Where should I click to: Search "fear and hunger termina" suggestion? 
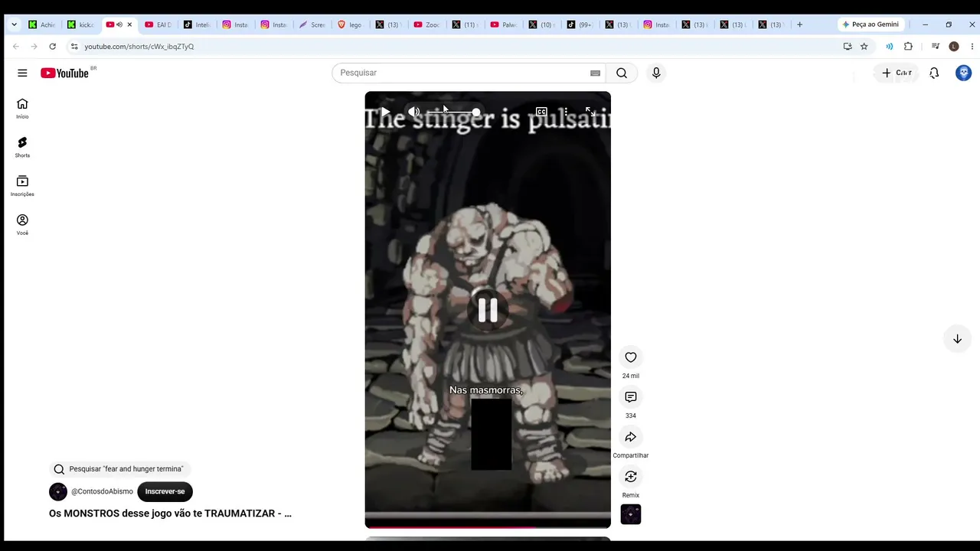click(119, 469)
